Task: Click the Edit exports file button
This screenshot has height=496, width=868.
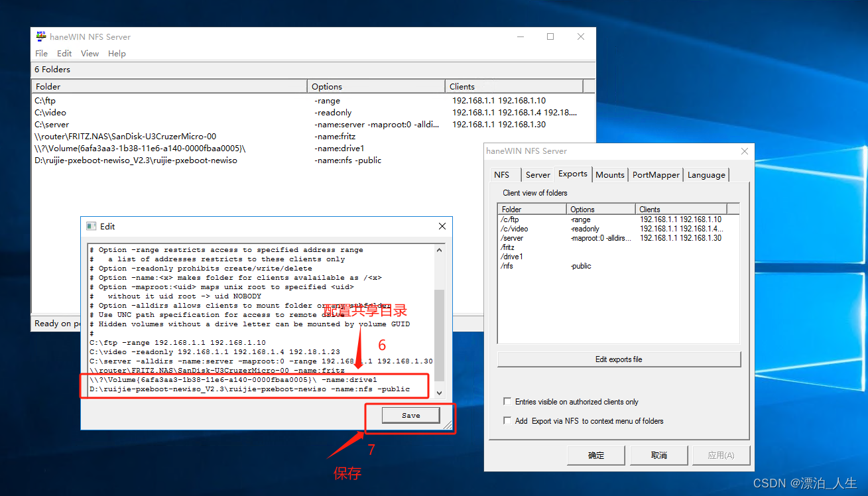Action: 619,359
